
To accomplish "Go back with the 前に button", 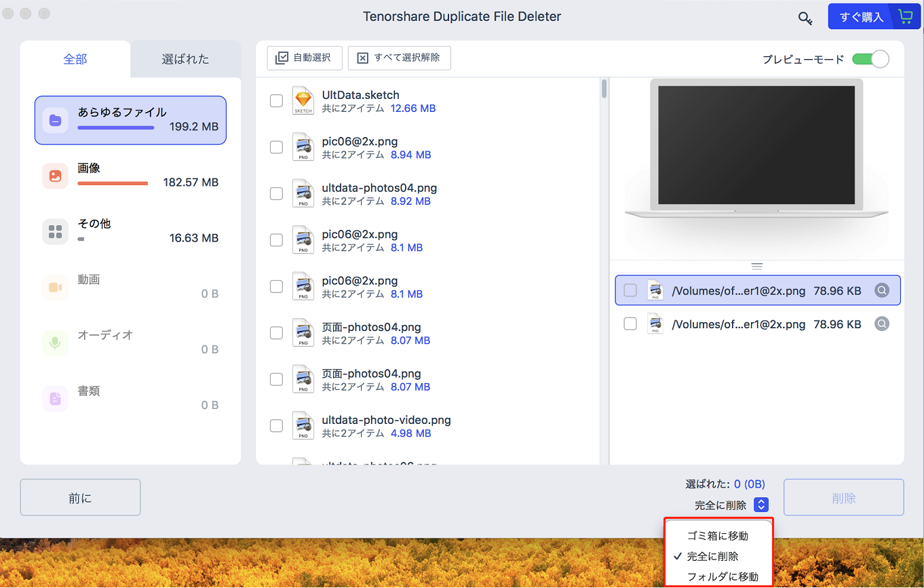I will coord(80,498).
